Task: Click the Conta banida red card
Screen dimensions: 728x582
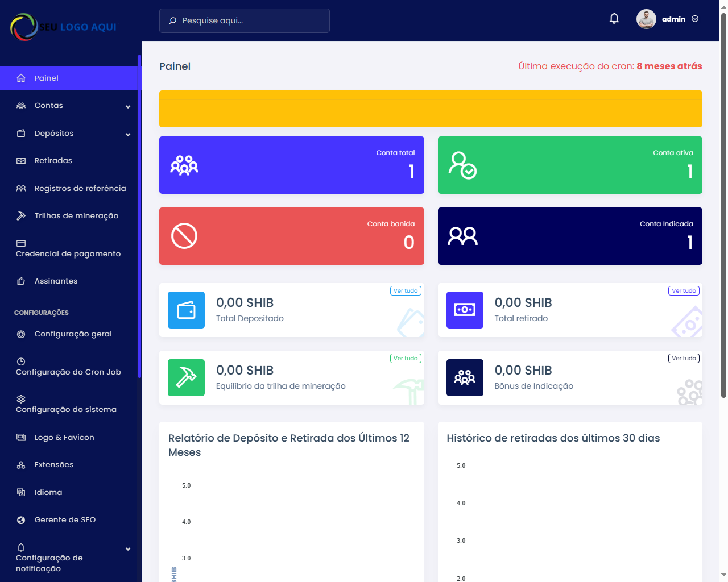Action: [291, 236]
